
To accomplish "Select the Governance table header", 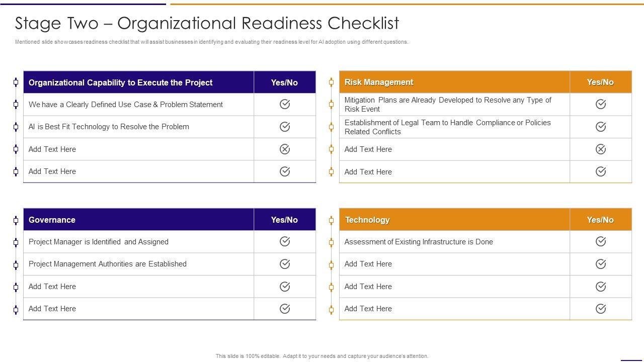I will point(52,220).
